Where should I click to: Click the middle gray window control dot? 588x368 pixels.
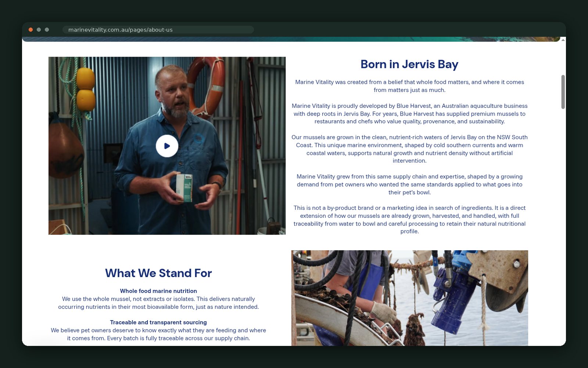[x=39, y=30]
